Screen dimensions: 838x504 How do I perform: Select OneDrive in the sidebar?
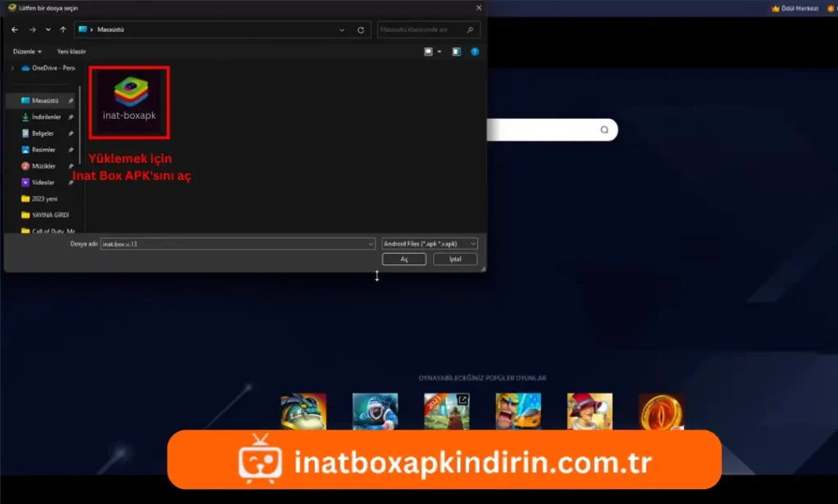pyautogui.click(x=48, y=68)
